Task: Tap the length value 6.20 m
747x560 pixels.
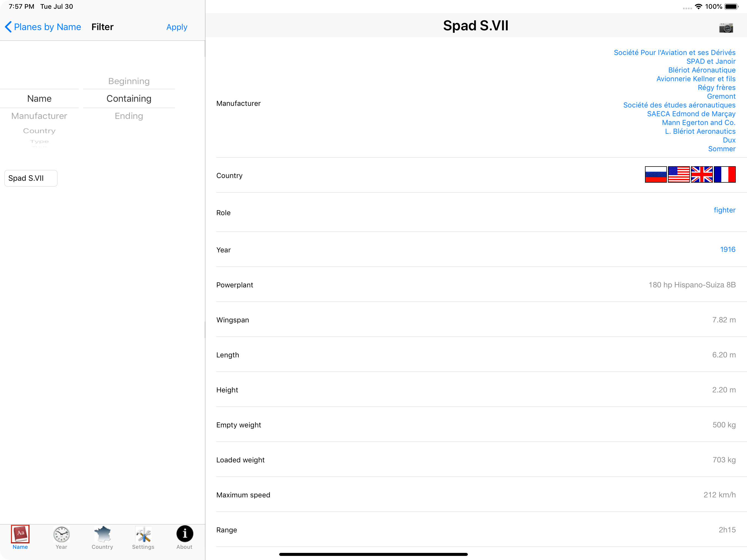Action: [724, 355]
